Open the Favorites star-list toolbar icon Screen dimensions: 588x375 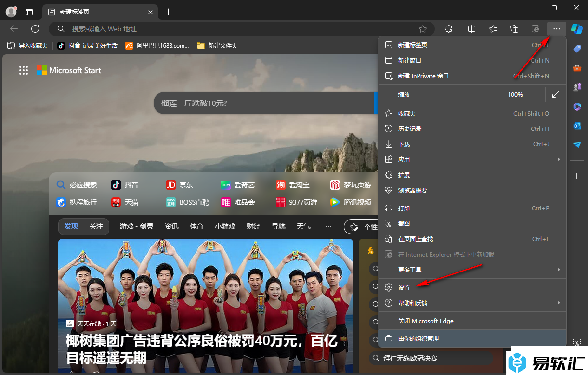(493, 29)
